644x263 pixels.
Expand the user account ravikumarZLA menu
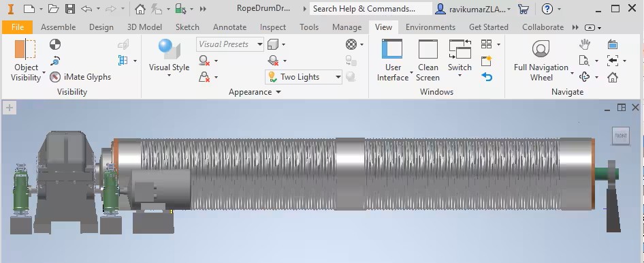point(472,9)
